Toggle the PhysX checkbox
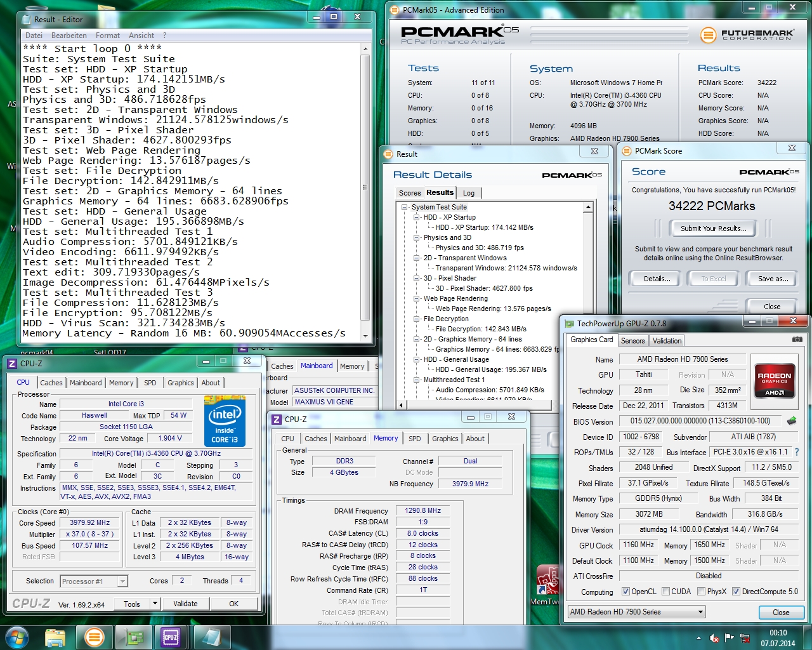Image resolution: width=812 pixels, height=650 pixels. pos(701,592)
